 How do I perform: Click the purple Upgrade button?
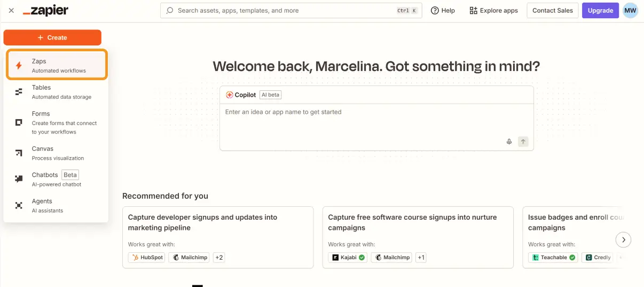coord(600,11)
